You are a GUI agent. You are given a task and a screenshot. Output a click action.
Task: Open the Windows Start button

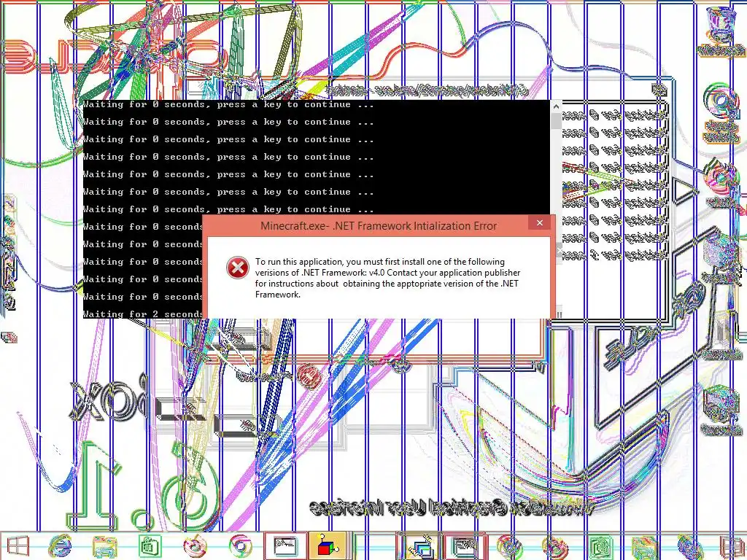[18, 547]
